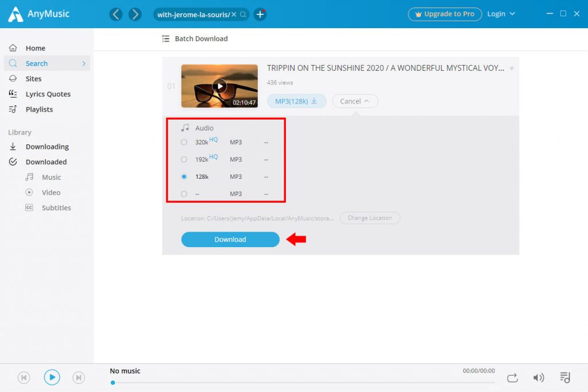Select the 128k MP3 option
Viewport: 588px width, 392px height.
coord(184,177)
